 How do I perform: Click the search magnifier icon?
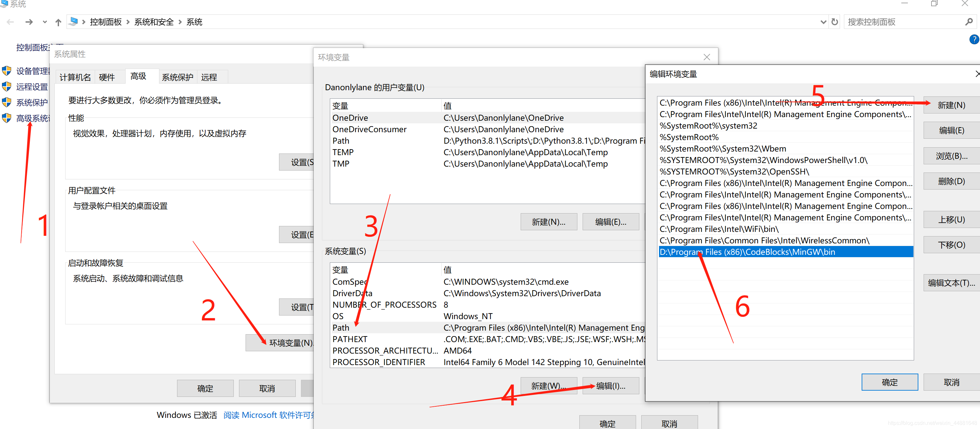pos(969,22)
